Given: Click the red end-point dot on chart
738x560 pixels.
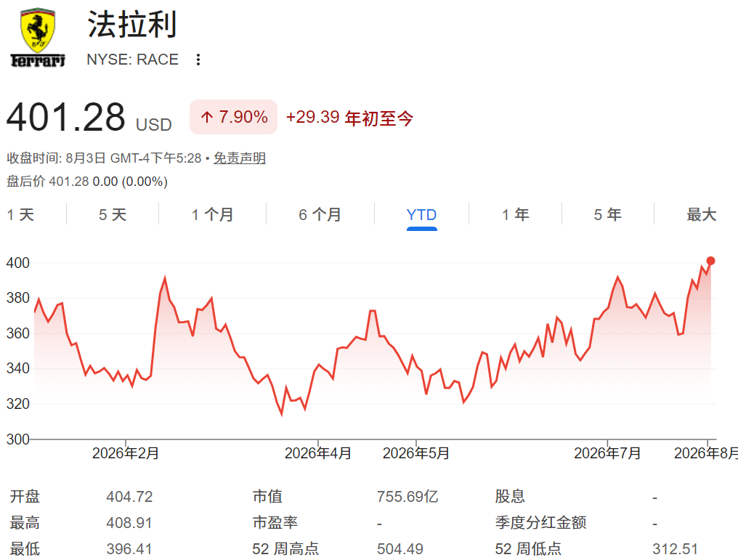Looking at the screenshot, I should coord(710,261).
